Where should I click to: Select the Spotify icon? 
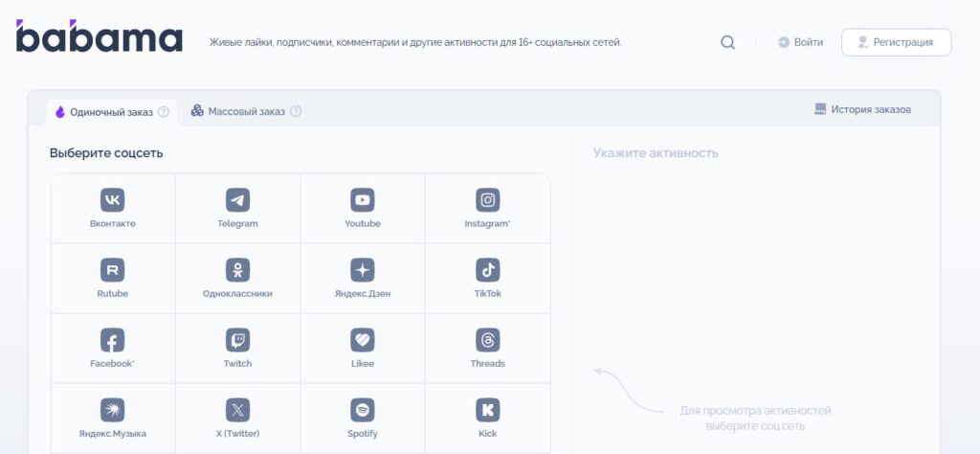tap(363, 410)
